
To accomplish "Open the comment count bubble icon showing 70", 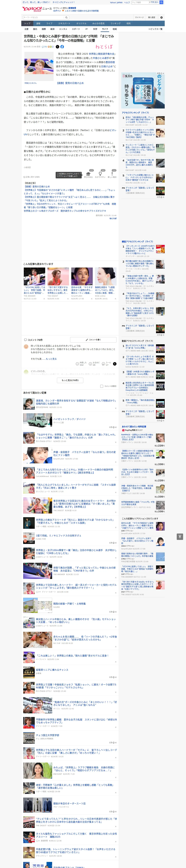I will tap(44, 47).
